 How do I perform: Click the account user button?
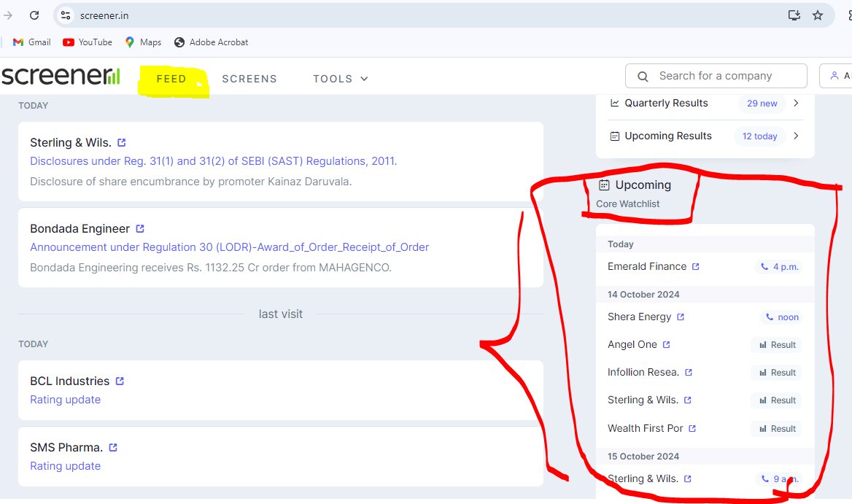837,76
